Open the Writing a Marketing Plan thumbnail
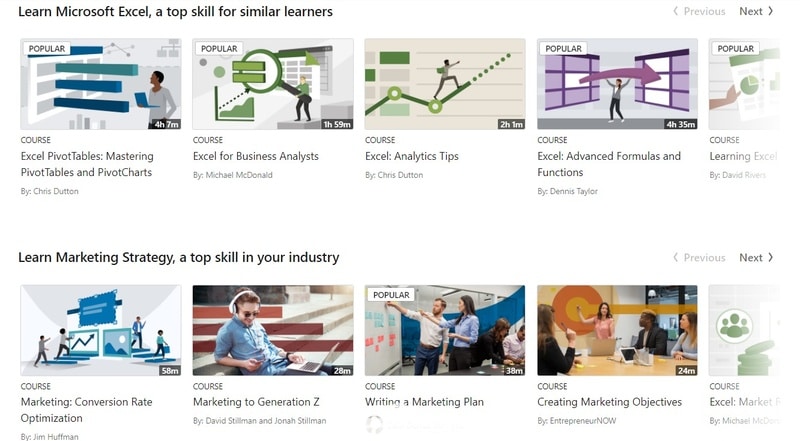Image resolution: width=800 pixels, height=441 pixels. pyautogui.click(x=445, y=330)
